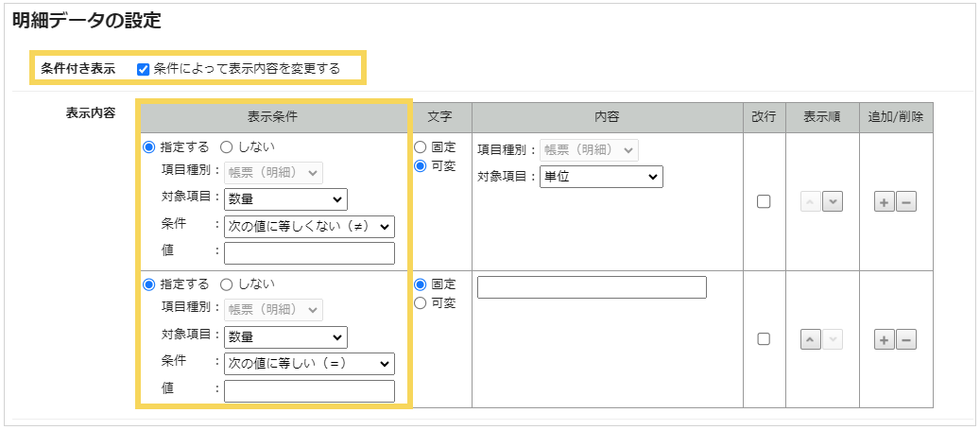Uncheck 条件によって表示内容を変更する checkbox
980x430 pixels.
coord(144,69)
